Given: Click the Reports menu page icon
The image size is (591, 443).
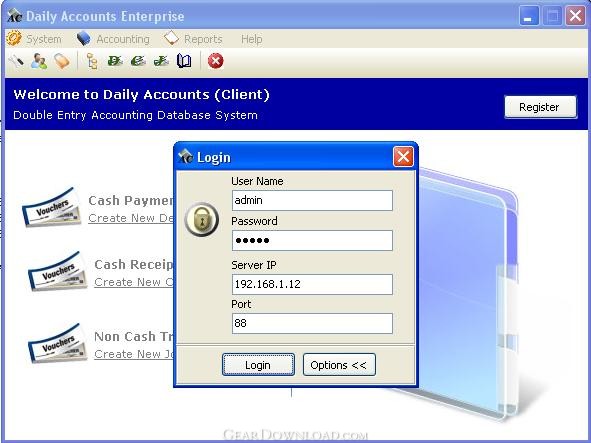Looking at the screenshot, I should (x=171, y=38).
